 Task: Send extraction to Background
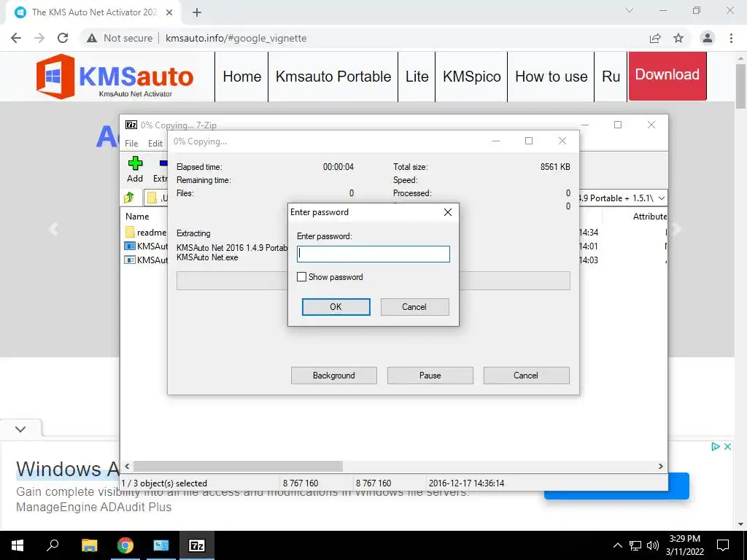[x=334, y=376]
